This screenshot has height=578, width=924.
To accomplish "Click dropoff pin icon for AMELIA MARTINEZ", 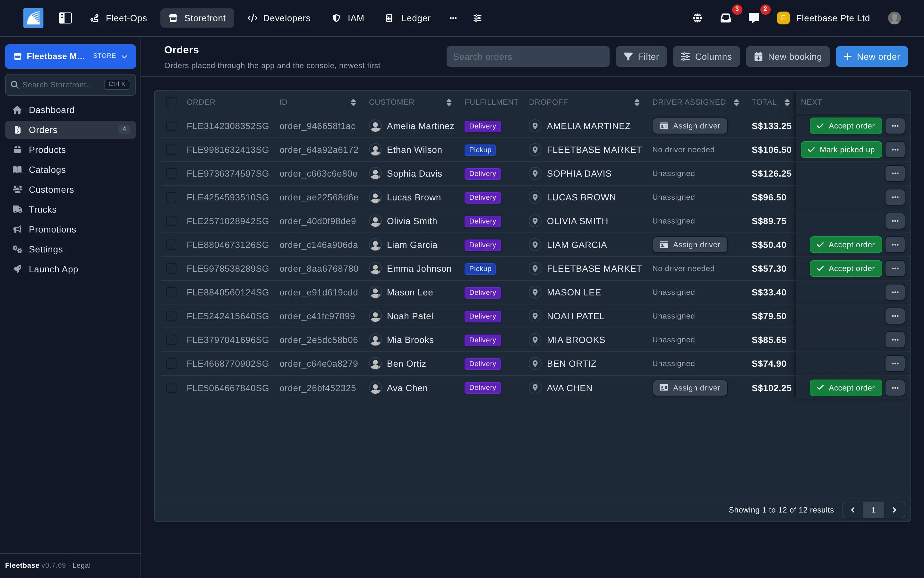I will click(535, 126).
